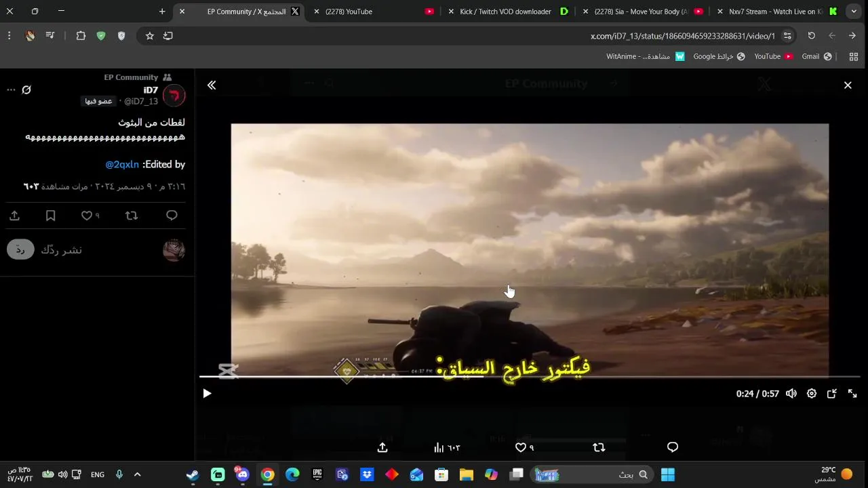Open site information icon in address bar
Screen dimensions: 868x488
pos(787,36)
